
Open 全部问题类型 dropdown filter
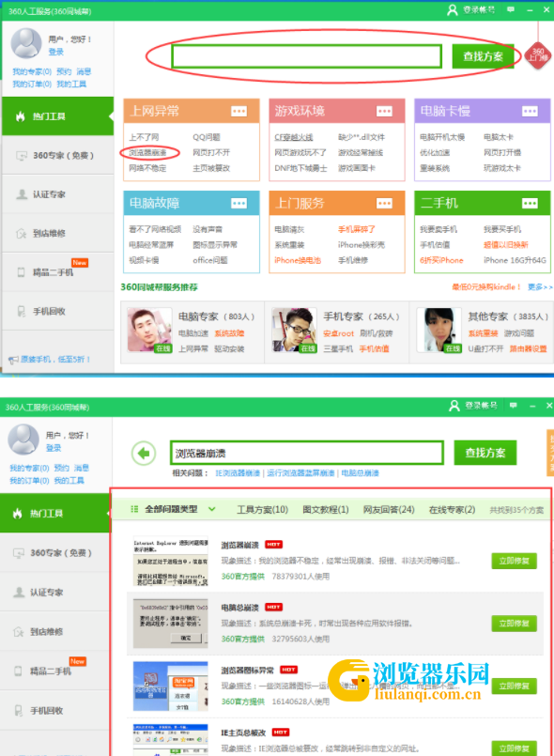(173, 509)
